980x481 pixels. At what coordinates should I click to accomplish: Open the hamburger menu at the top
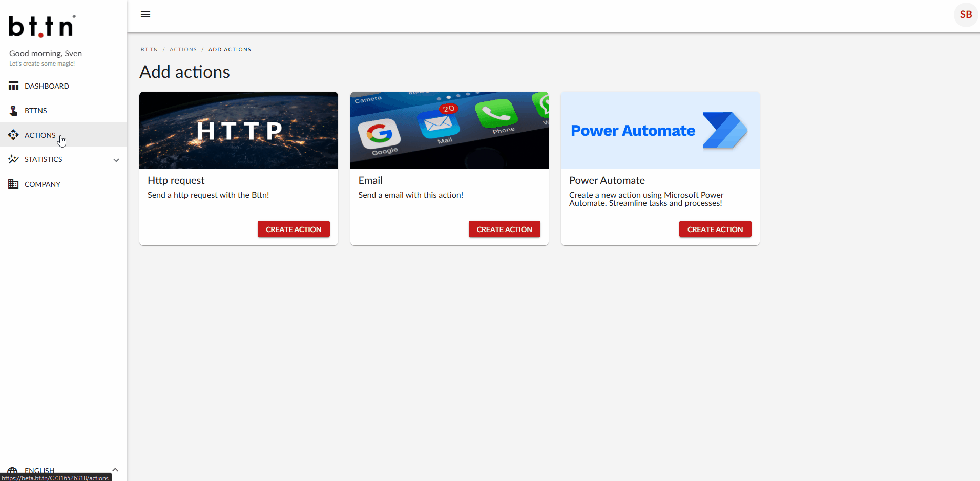(x=145, y=14)
